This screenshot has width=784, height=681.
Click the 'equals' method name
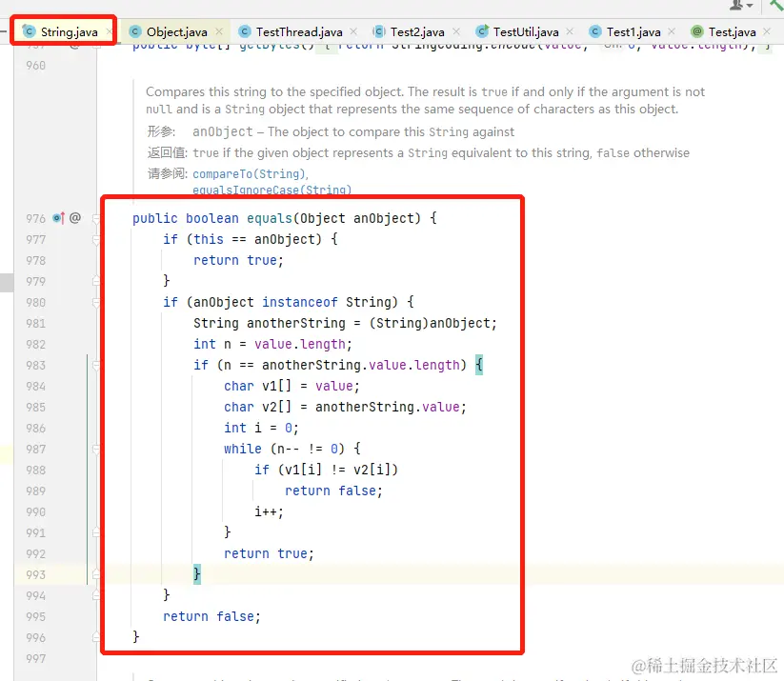tap(270, 218)
